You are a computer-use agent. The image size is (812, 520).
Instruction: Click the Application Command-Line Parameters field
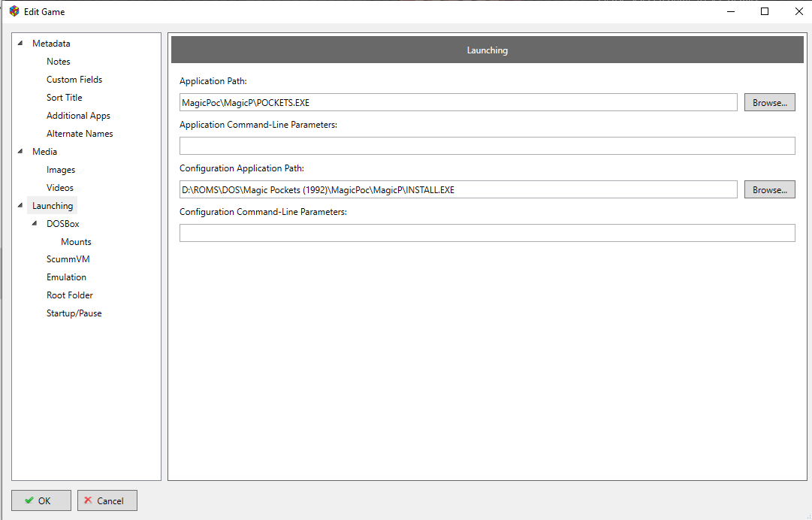coord(488,146)
